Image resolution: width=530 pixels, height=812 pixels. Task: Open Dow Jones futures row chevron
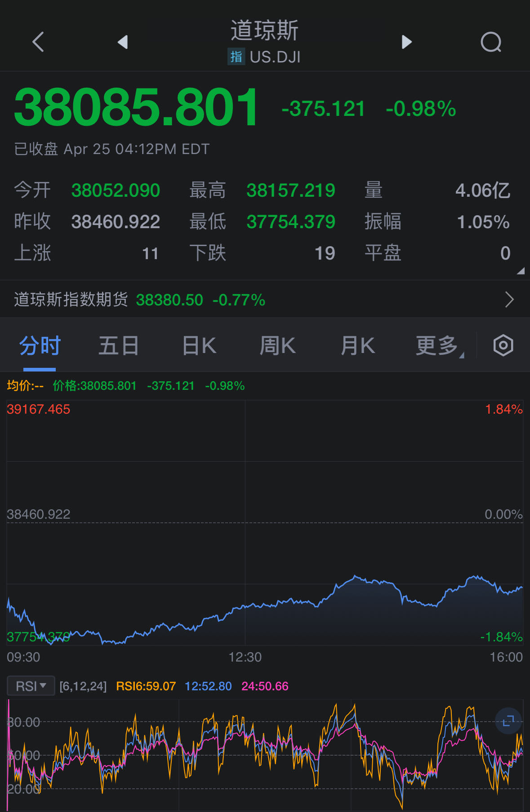pyautogui.click(x=509, y=300)
